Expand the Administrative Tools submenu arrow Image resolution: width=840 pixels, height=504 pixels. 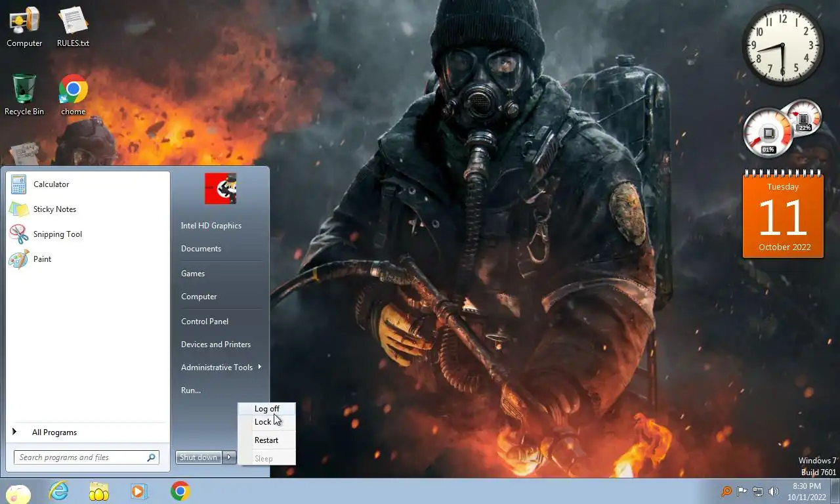point(260,367)
